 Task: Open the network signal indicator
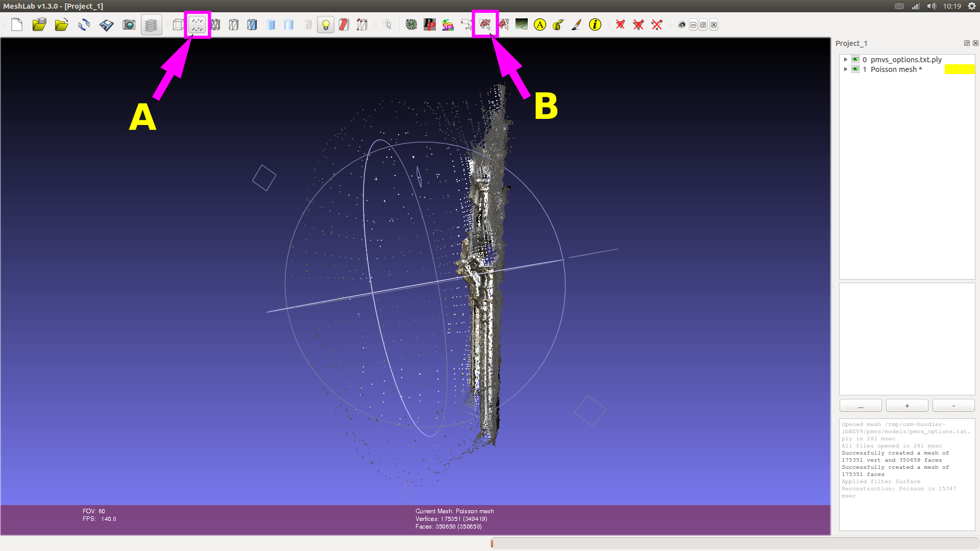(x=916, y=6)
